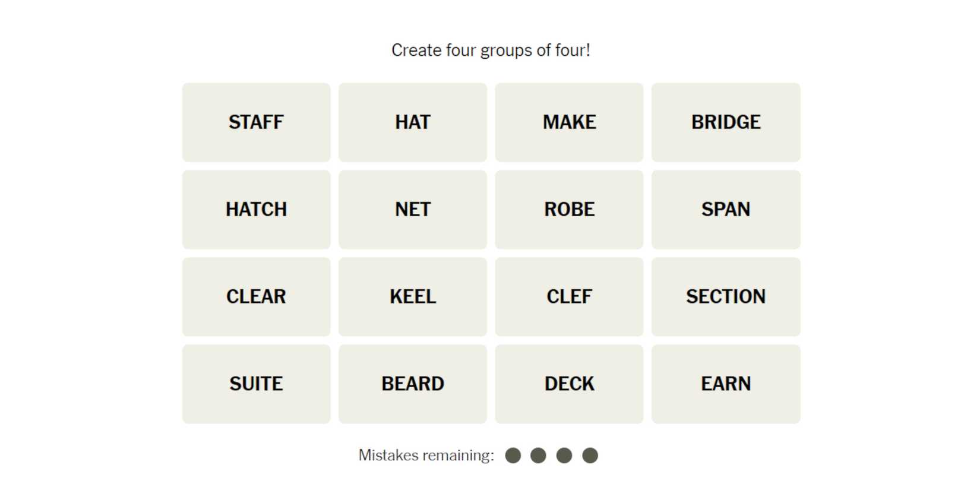980x490 pixels.
Task: Select the BRIDGE tile
Action: [x=726, y=122]
